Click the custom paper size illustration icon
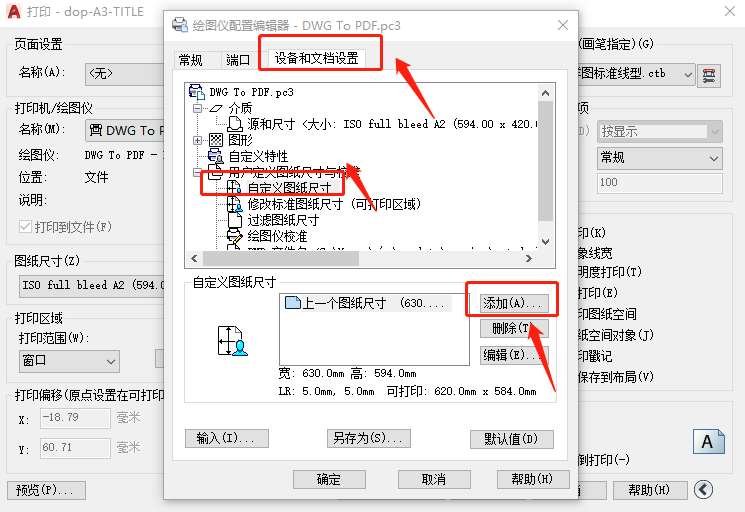745x512 pixels. tap(233, 341)
